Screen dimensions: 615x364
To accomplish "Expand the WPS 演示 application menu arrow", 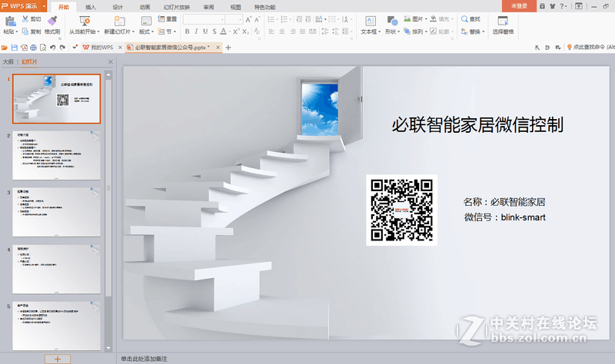I will [x=44, y=6].
